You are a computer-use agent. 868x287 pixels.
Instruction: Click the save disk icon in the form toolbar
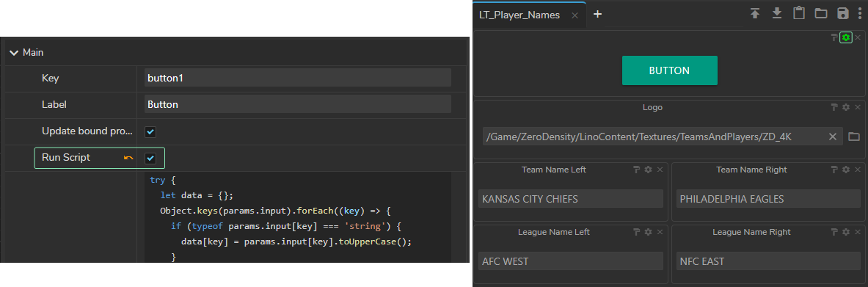coord(843,14)
